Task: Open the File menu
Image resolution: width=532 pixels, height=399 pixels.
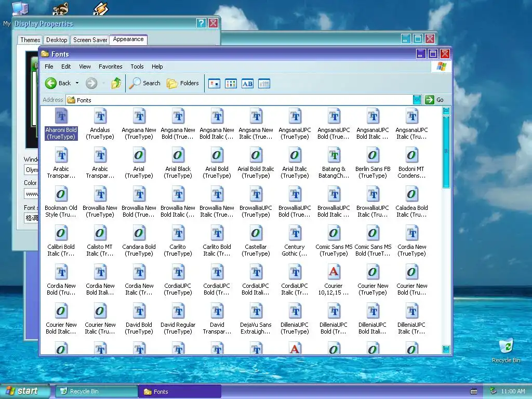Action: click(x=49, y=66)
